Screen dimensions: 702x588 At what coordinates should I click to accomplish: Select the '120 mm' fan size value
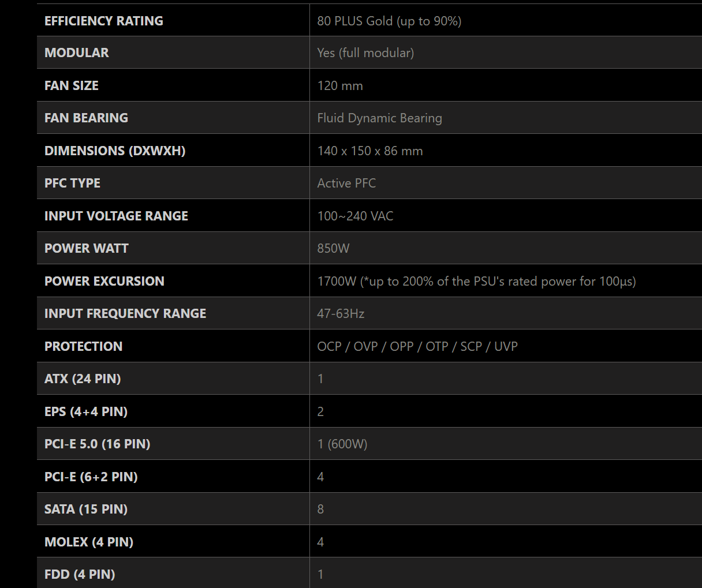pyautogui.click(x=340, y=85)
